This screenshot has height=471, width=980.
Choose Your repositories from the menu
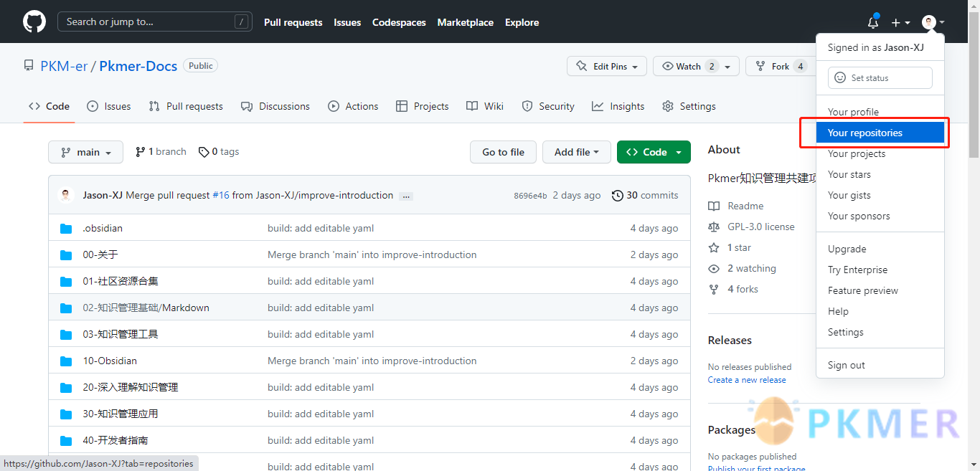pos(880,133)
